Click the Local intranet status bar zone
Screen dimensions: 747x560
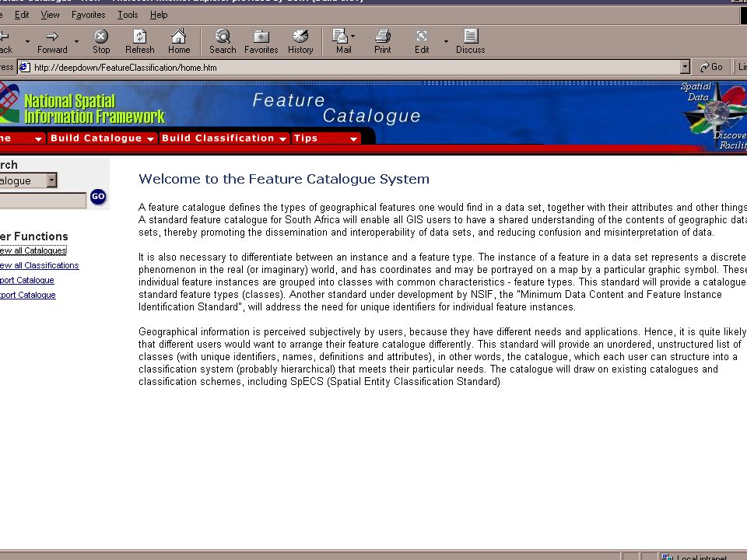tap(696, 557)
